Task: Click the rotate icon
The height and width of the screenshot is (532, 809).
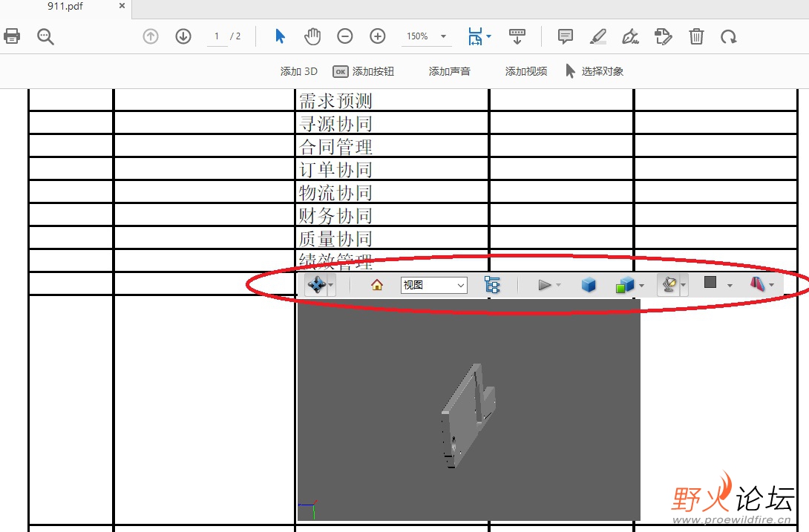Action: coord(729,36)
